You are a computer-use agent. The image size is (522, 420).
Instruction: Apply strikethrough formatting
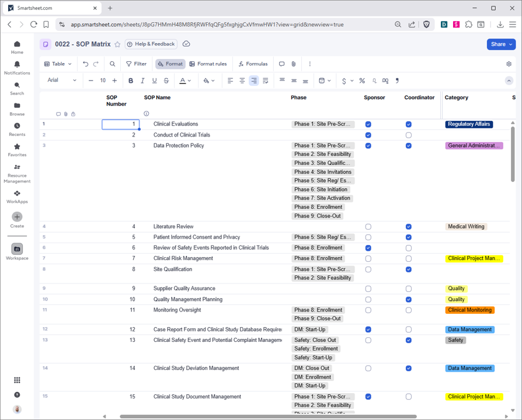pyautogui.click(x=166, y=80)
